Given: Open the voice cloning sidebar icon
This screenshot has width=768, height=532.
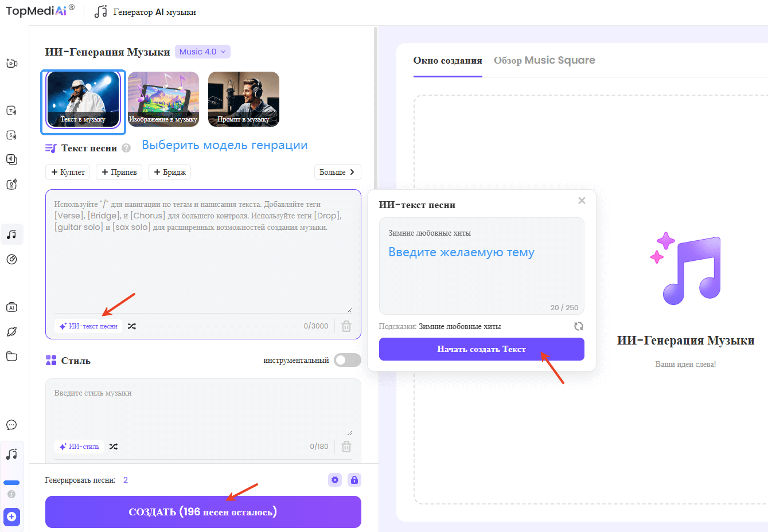Looking at the screenshot, I should (x=11, y=159).
